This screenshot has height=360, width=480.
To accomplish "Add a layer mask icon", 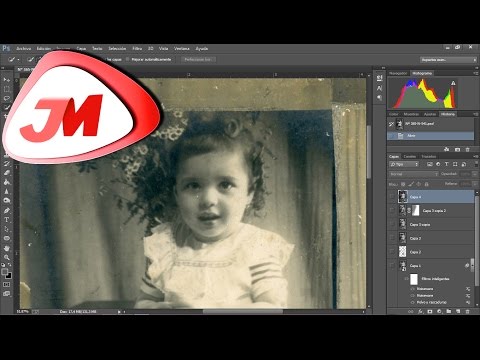I will (430, 311).
